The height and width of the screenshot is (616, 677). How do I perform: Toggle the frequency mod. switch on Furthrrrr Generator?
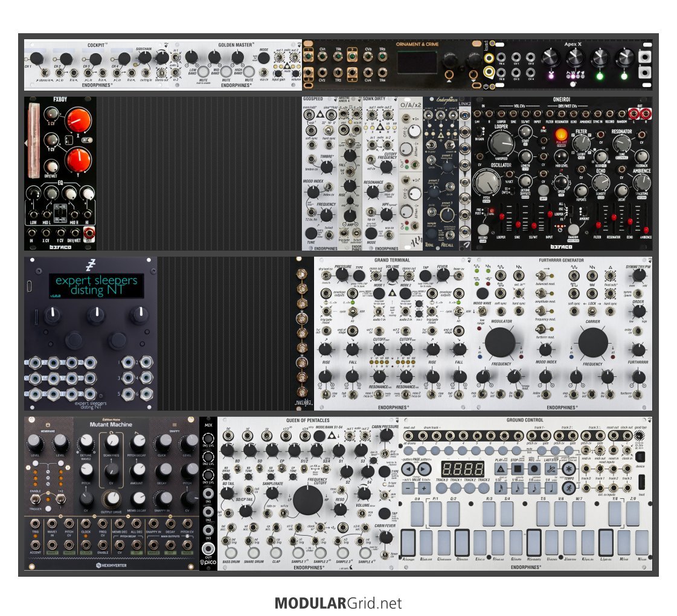point(540,310)
